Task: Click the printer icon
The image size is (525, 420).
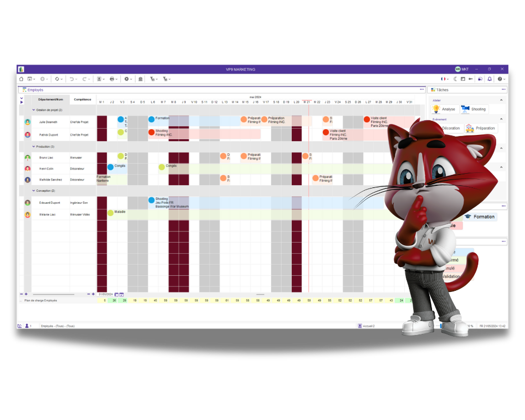Action: 112,79
